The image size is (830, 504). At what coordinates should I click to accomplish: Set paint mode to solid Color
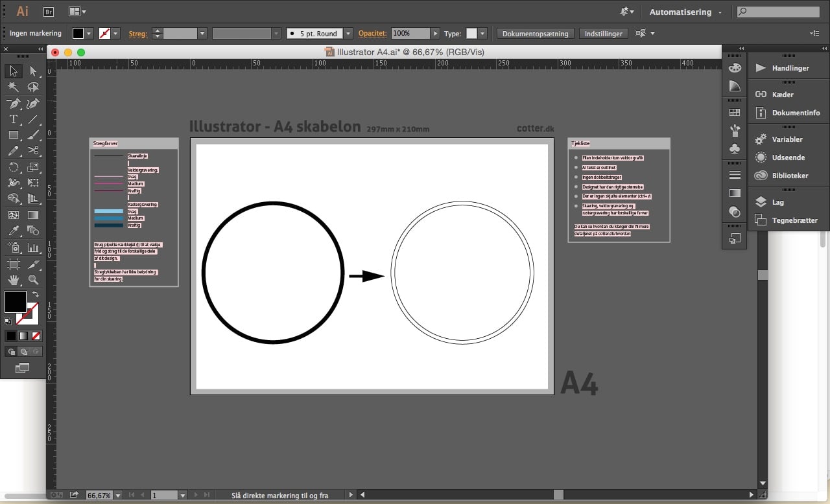pyautogui.click(x=11, y=336)
